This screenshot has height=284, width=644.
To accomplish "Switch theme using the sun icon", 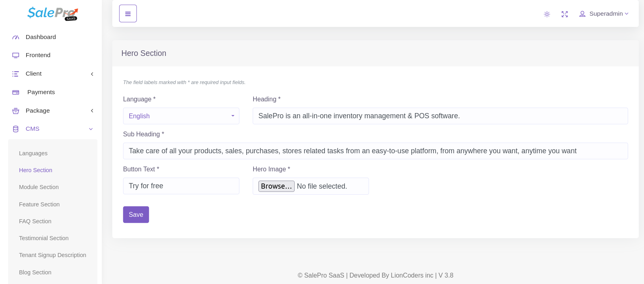I will coord(547,14).
